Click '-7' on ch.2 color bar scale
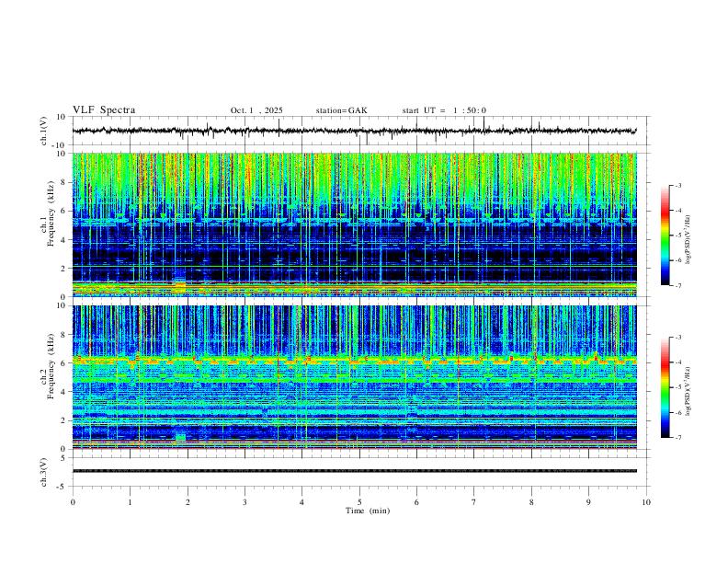The image size is (728, 563). [678, 438]
